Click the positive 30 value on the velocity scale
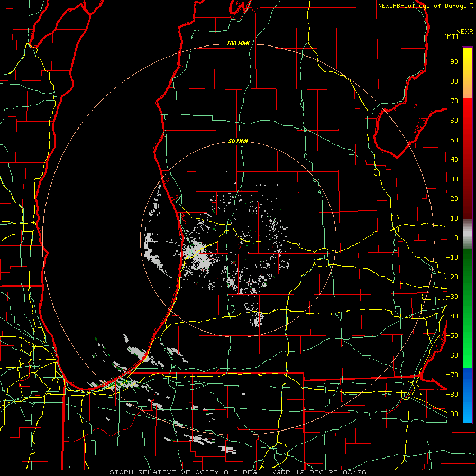The width and height of the screenshot is (476, 476). (x=454, y=179)
